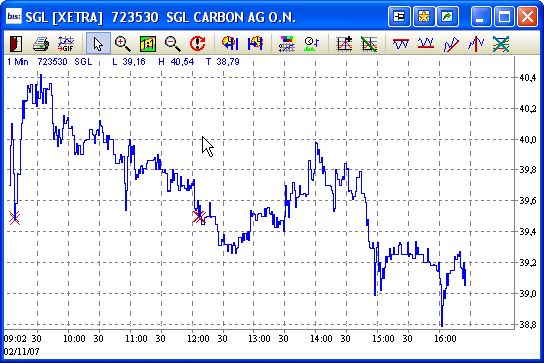Click the '13:00' time axis label
The height and width of the screenshot is (363, 544).
click(259, 339)
